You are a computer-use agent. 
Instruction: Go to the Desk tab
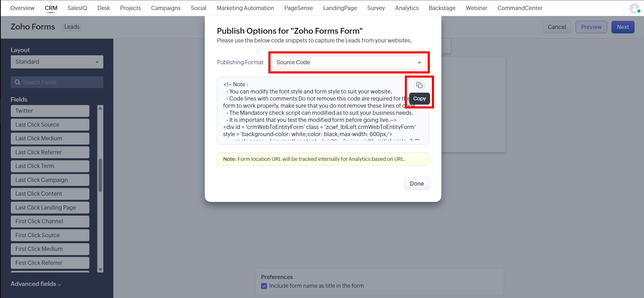[x=104, y=8]
